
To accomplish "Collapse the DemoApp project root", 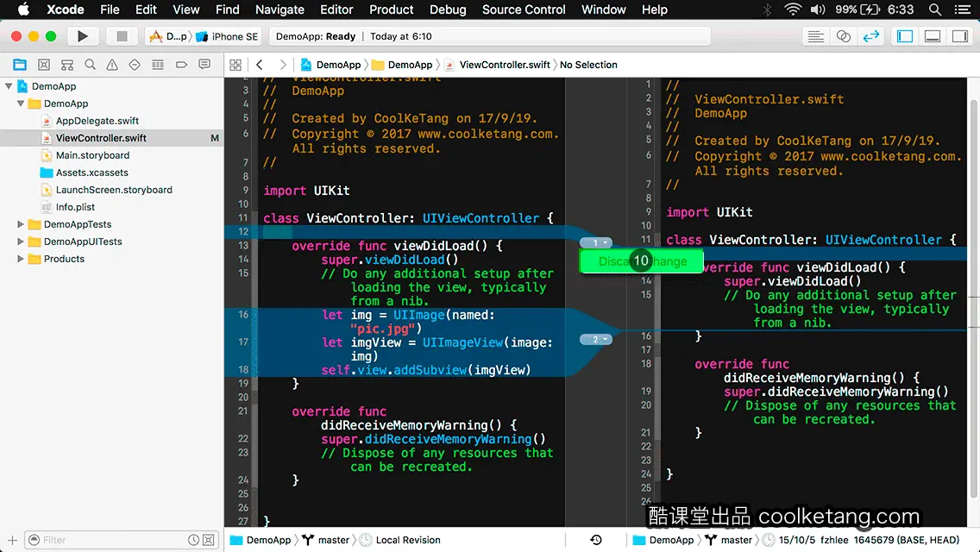I will (x=9, y=86).
